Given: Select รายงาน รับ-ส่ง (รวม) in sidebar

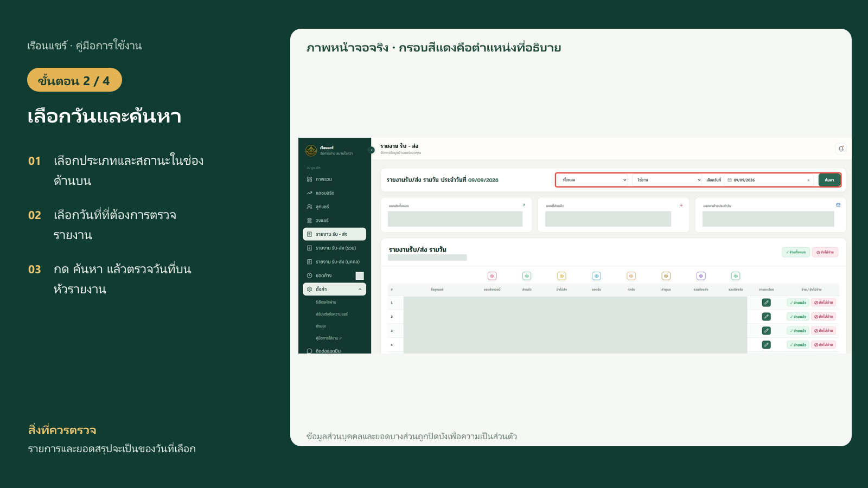Looking at the screenshot, I should (334, 248).
